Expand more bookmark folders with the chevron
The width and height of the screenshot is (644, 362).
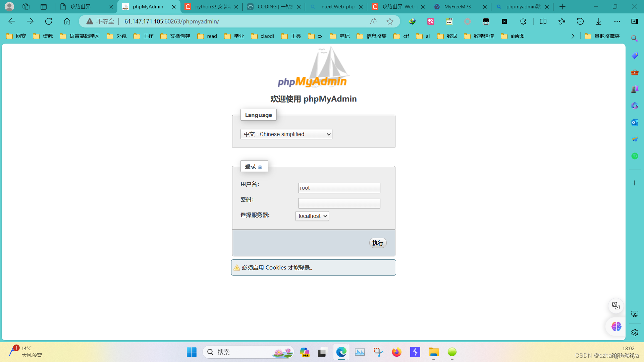(x=573, y=36)
